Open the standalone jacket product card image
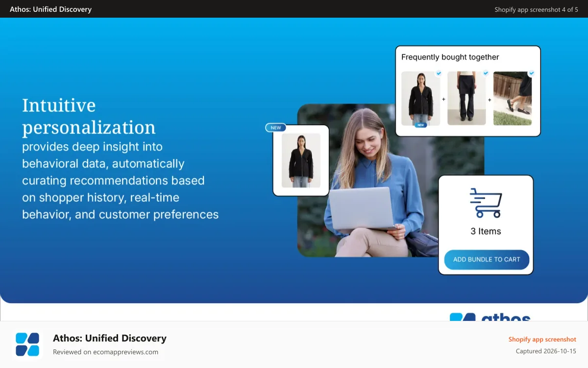The width and height of the screenshot is (588, 368). point(301,160)
